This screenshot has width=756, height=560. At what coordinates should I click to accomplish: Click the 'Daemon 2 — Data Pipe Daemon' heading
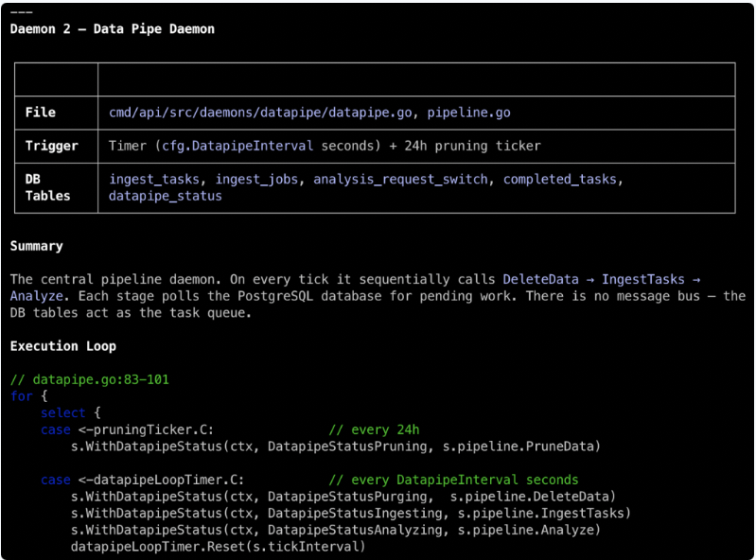coord(113,29)
